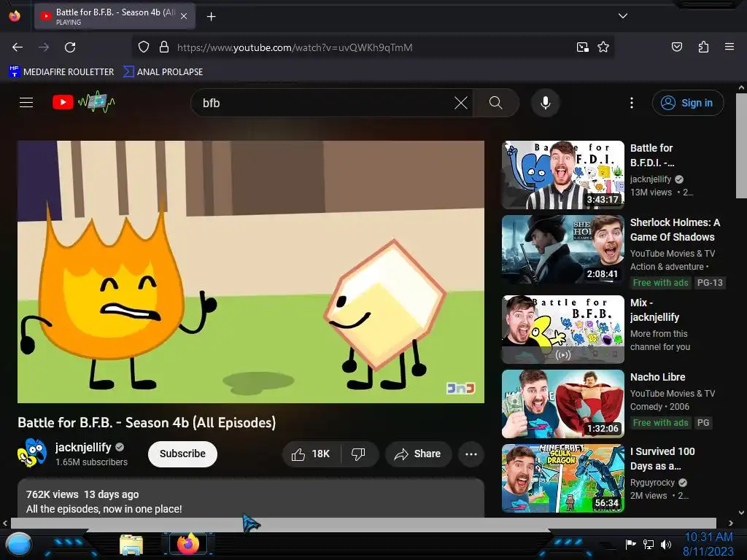The height and width of the screenshot is (560, 747).
Task: Open the taskbar clock and date
Action: (x=708, y=544)
